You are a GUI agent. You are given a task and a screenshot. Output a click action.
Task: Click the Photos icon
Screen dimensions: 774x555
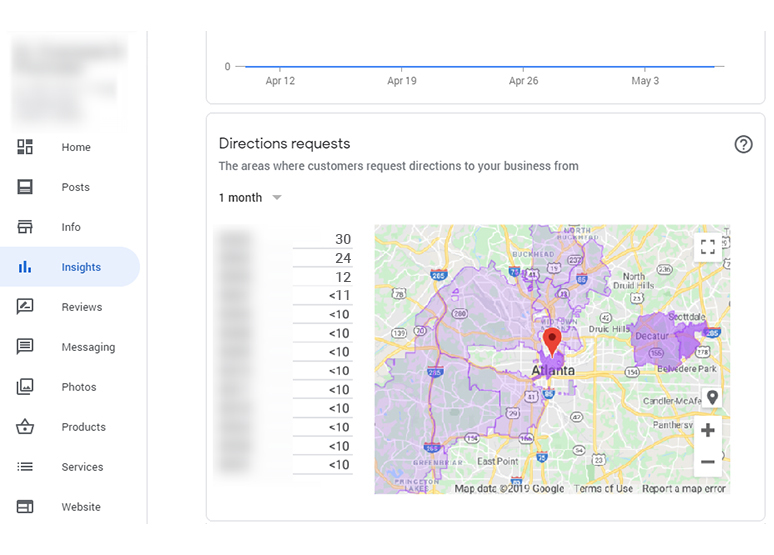(25, 387)
